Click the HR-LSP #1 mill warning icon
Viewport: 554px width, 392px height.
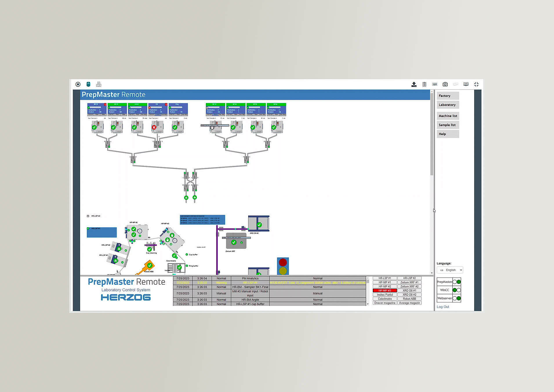tap(116, 261)
